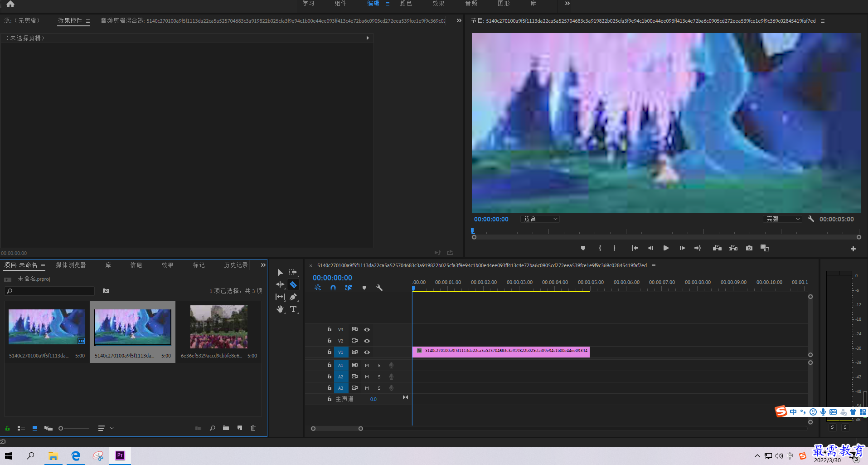Select the Pen tool
Viewport: 868px width, 465px height.
tap(293, 297)
